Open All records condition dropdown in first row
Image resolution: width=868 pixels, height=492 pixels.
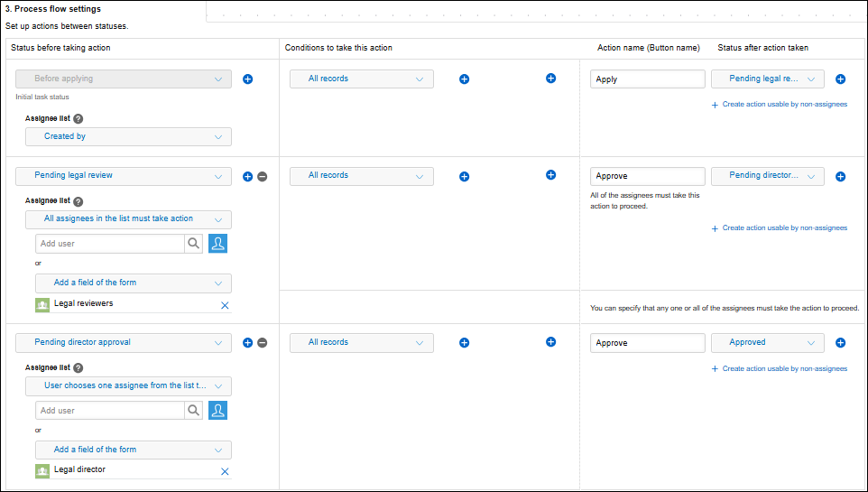[361, 79]
